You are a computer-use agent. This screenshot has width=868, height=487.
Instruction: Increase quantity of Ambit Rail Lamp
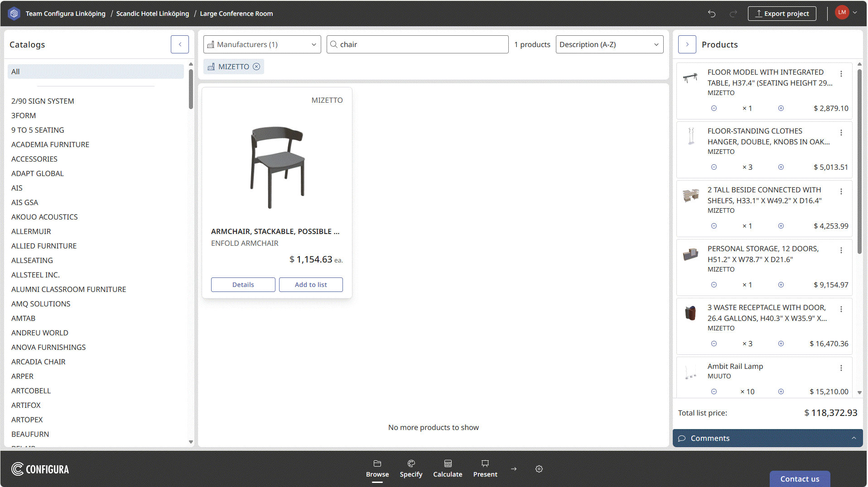pyautogui.click(x=781, y=392)
